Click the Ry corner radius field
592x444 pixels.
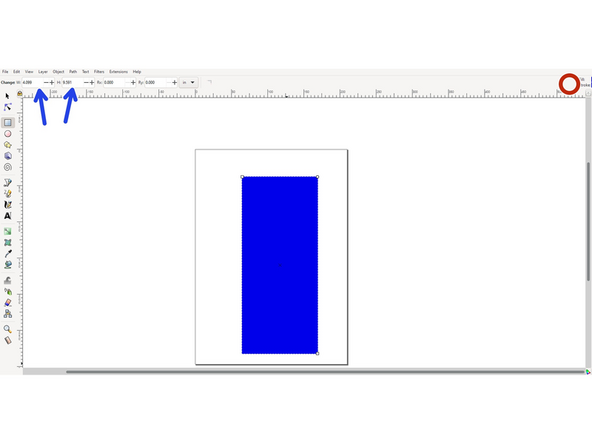[155, 82]
